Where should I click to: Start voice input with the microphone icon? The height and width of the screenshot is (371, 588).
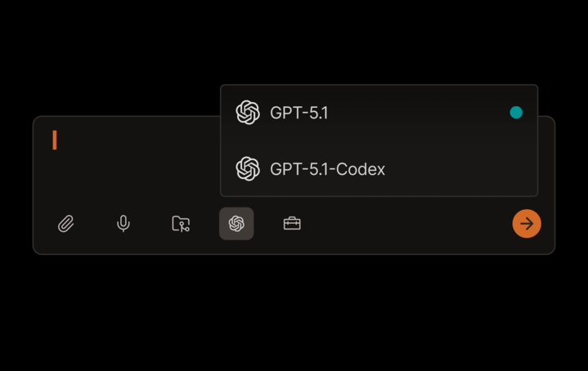pos(123,224)
